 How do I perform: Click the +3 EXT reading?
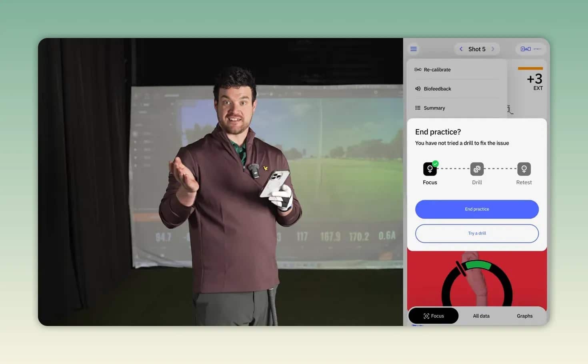535,82
